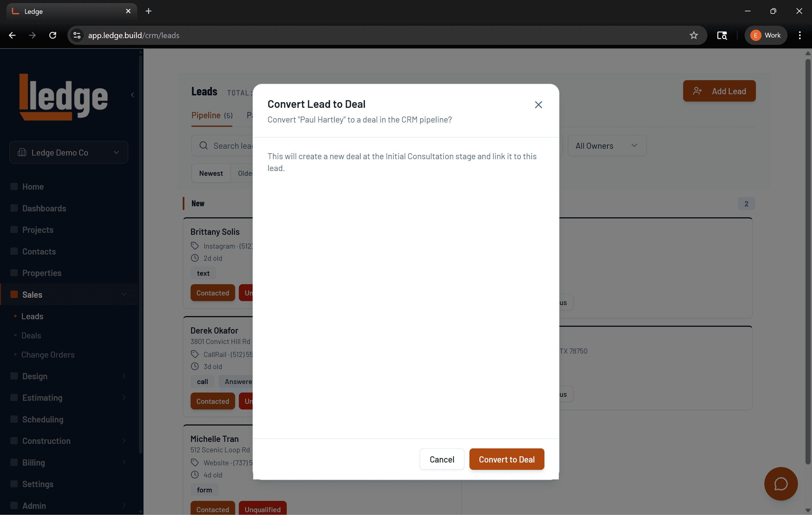
Task: Reload the current page
Action: pyautogui.click(x=53, y=35)
